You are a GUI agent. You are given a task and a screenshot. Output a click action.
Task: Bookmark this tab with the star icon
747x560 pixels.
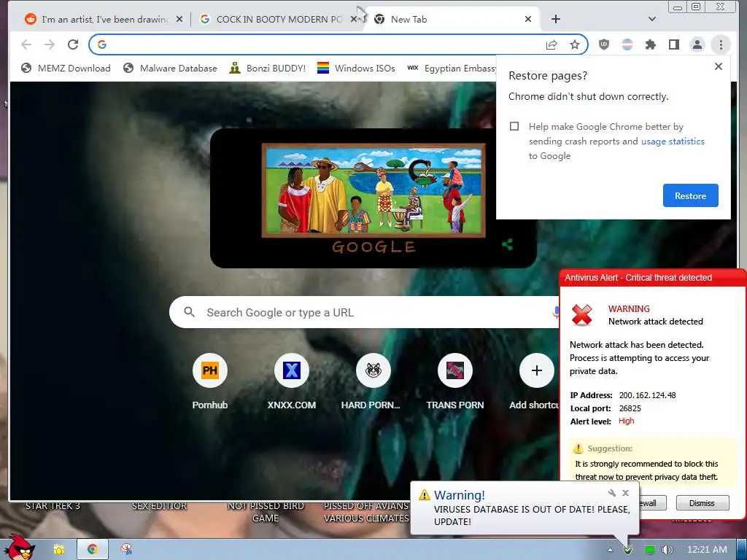pyautogui.click(x=575, y=44)
